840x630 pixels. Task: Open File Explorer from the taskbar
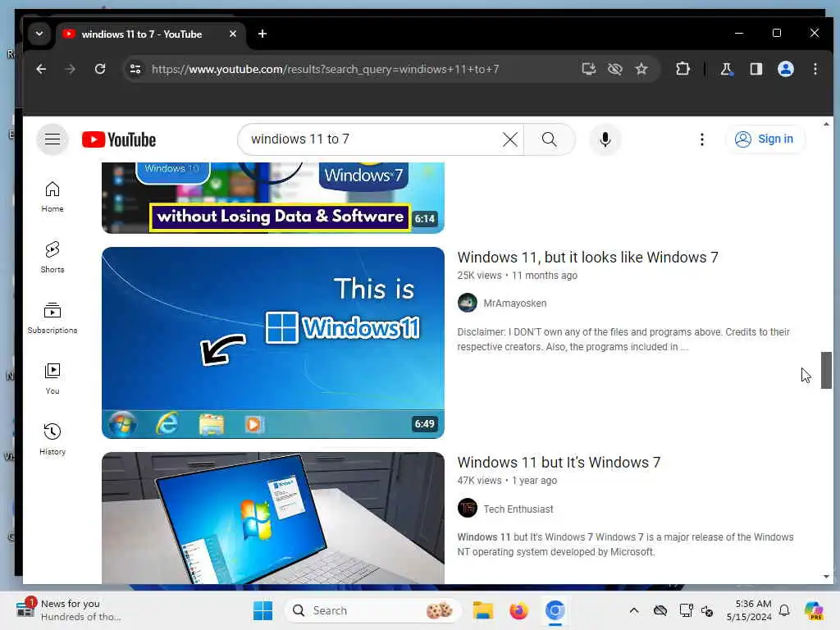coord(482,610)
